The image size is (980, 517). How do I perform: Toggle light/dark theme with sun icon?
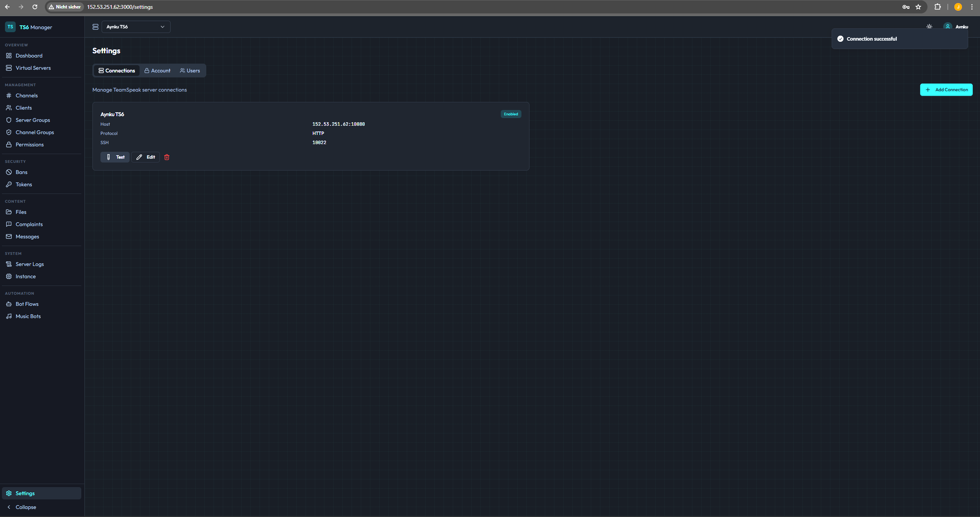[x=929, y=27]
